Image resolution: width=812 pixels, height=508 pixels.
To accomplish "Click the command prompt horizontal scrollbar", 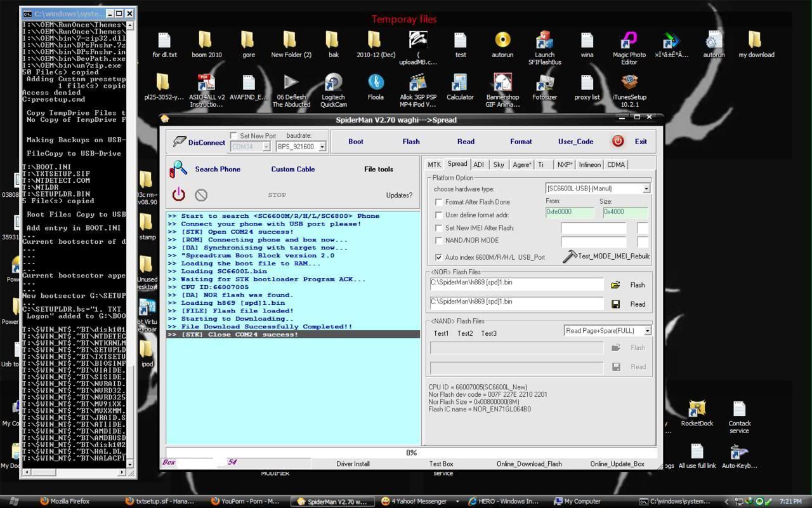I will [74, 472].
